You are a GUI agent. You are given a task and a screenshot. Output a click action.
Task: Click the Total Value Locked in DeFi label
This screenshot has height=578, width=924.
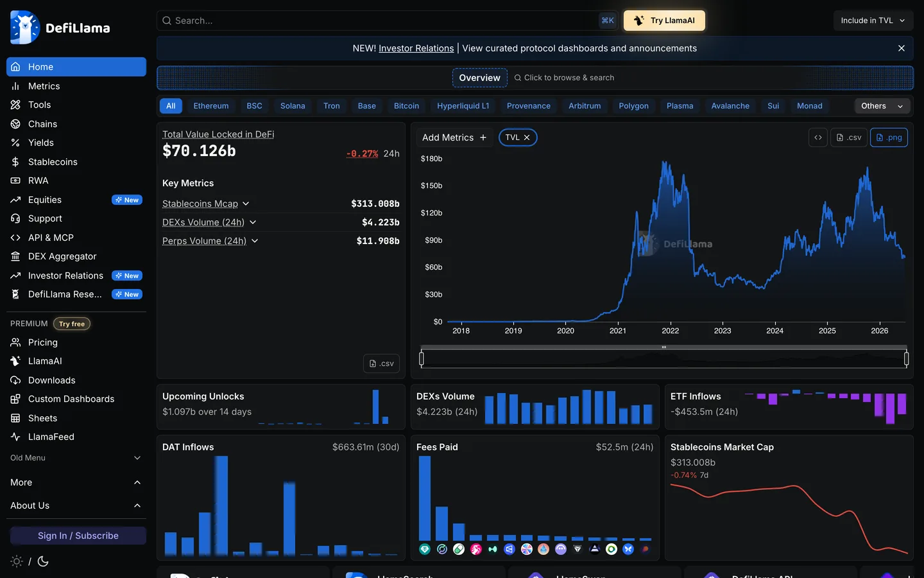click(x=218, y=134)
